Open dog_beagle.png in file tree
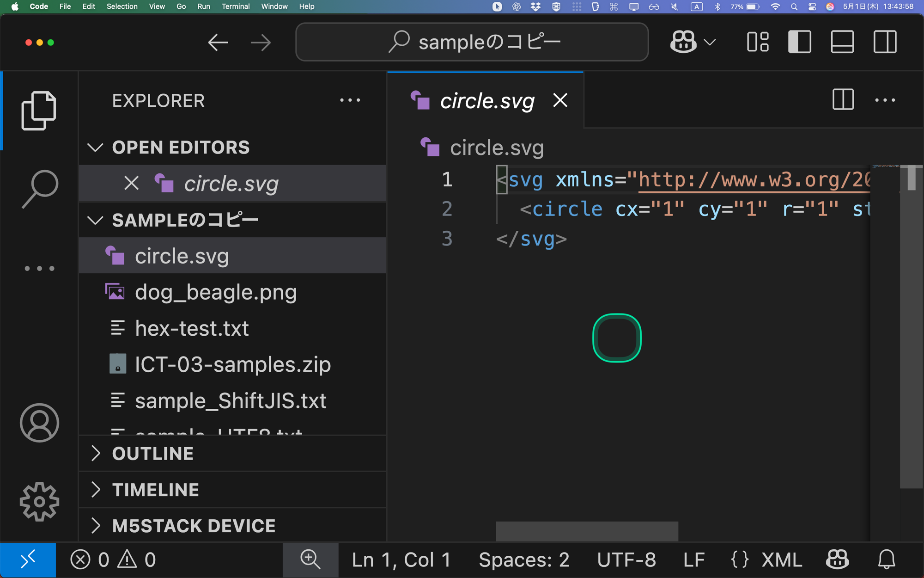This screenshot has height=578, width=924. click(x=232, y=292)
